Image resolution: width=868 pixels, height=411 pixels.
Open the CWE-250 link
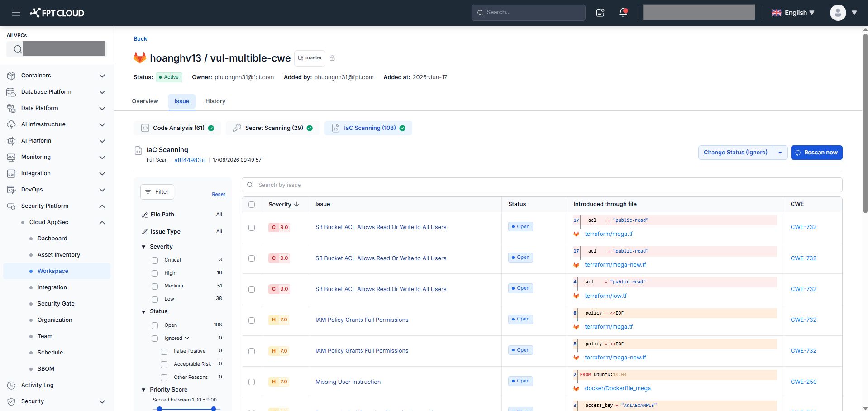pos(803,382)
